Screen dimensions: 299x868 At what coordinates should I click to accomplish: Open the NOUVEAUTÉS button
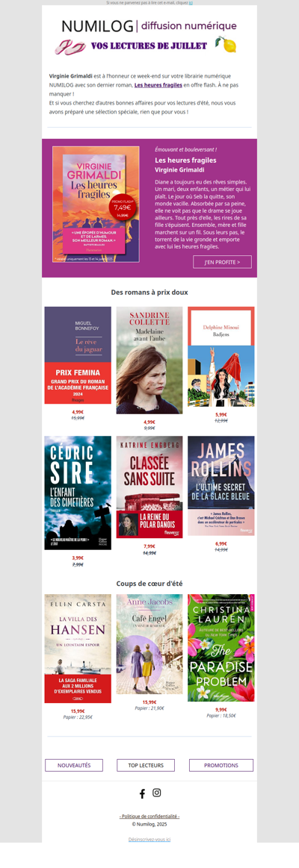point(74,765)
